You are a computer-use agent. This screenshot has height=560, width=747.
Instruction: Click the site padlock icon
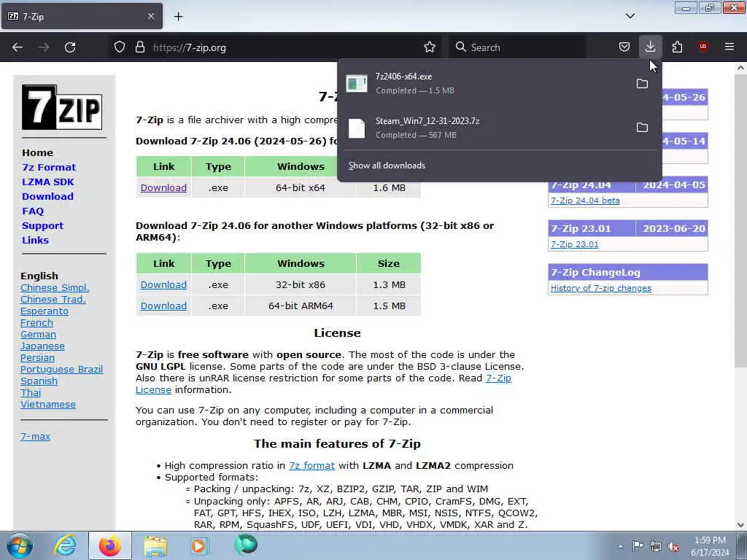pyautogui.click(x=139, y=47)
